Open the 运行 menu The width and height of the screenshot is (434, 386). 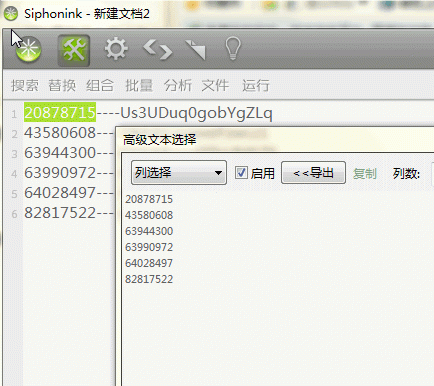(x=256, y=86)
